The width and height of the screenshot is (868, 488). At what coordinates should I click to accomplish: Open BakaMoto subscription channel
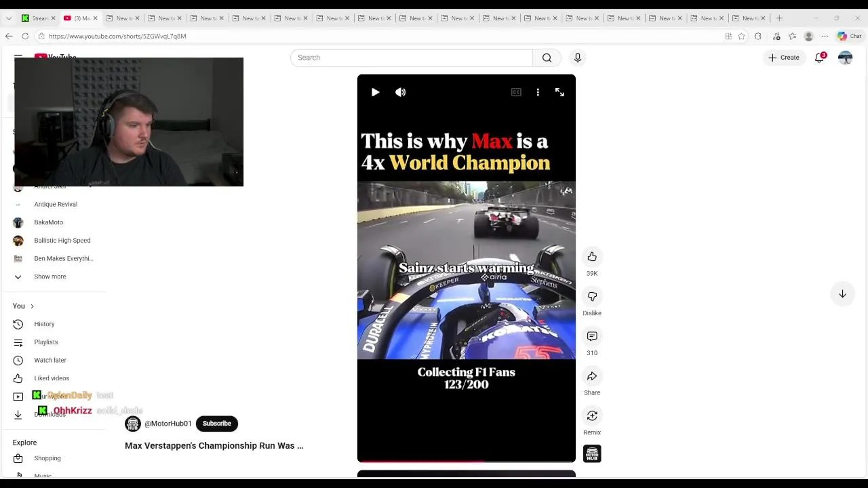coord(49,222)
